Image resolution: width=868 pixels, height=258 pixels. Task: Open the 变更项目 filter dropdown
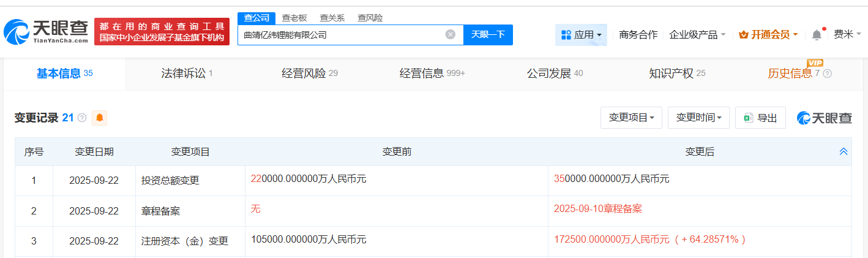click(631, 118)
